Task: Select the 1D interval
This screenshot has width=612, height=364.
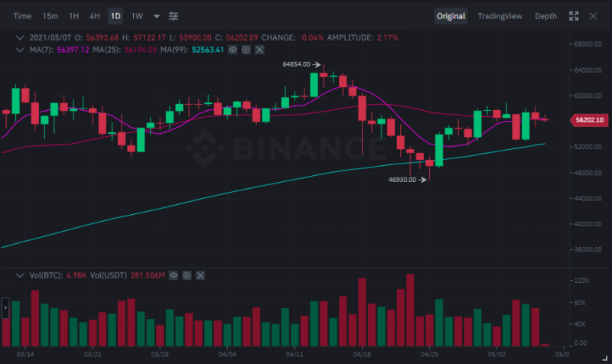Action: click(116, 16)
